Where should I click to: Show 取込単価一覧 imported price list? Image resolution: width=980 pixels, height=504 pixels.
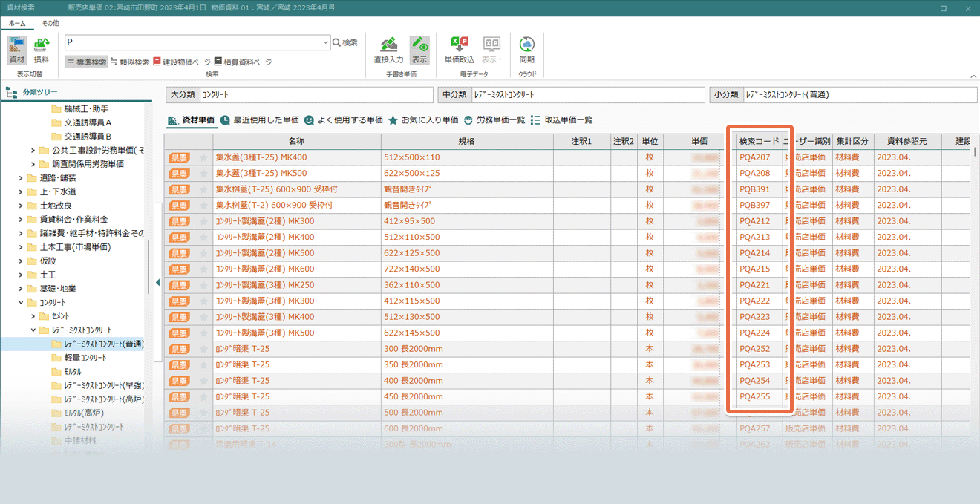(561, 120)
